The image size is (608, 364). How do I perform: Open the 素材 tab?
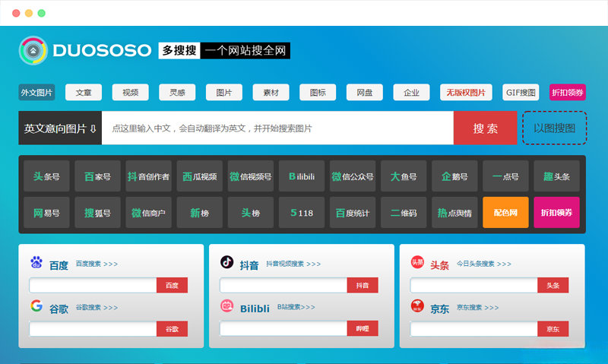coord(271,92)
